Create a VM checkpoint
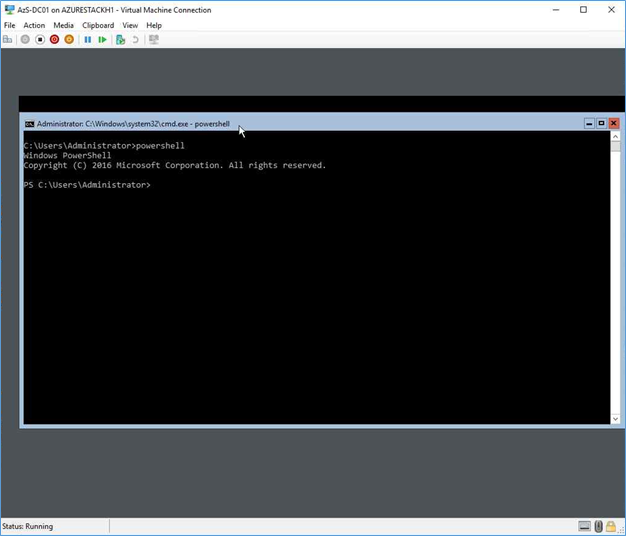Screen dimensions: 626x536 (x=120, y=40)
